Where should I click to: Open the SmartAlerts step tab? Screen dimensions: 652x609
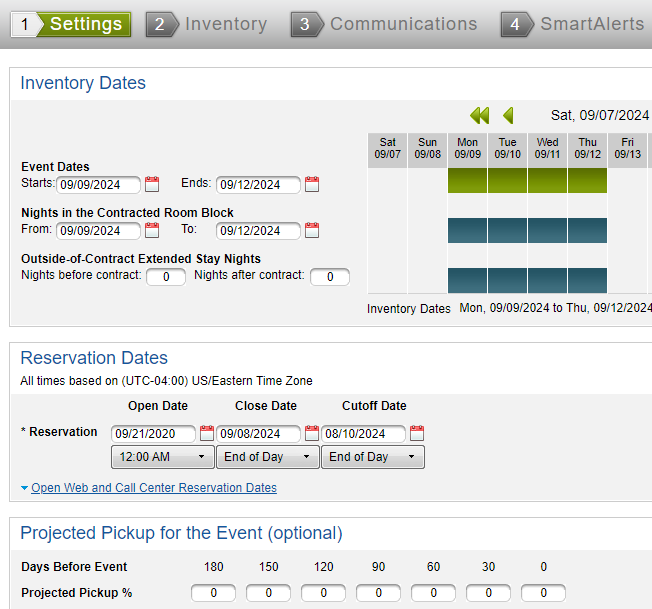tap(575, 24)
